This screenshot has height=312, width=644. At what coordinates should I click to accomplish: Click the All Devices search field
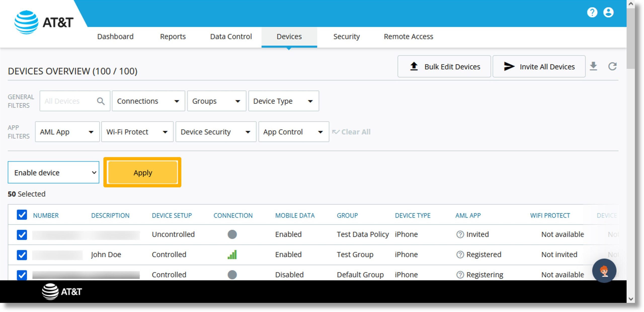point(75,101)
